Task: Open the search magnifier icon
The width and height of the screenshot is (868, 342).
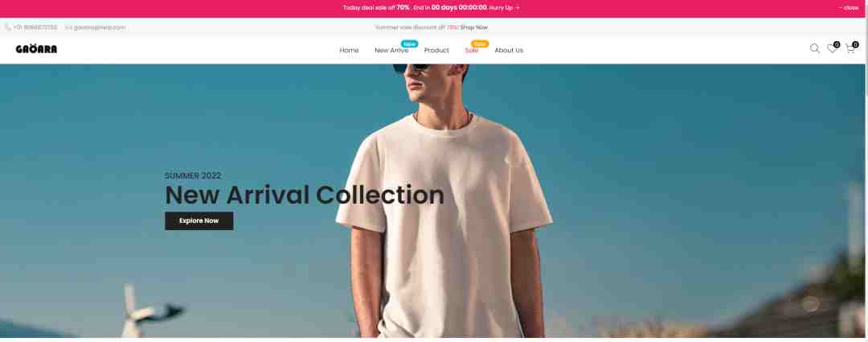Action: (814, 49)
